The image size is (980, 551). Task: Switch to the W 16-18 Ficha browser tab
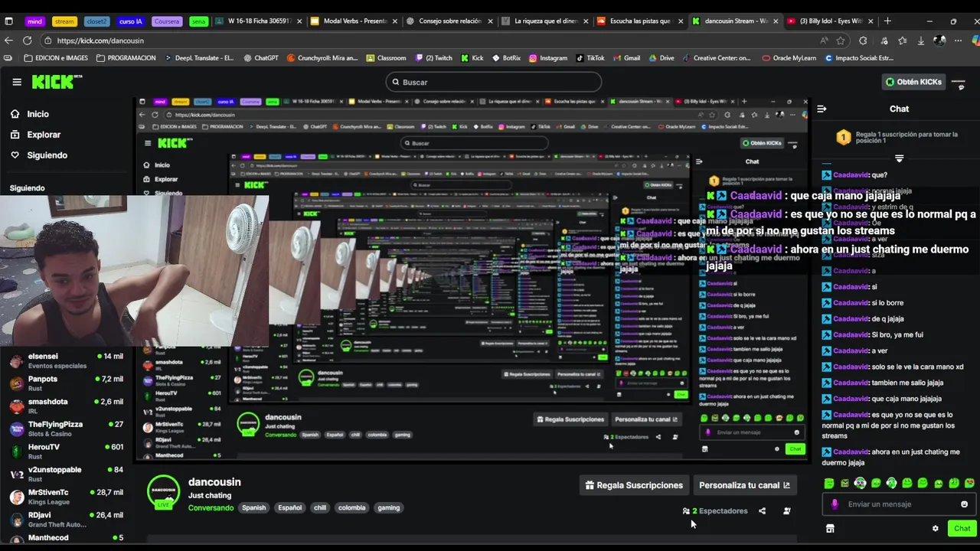[258, 21]
